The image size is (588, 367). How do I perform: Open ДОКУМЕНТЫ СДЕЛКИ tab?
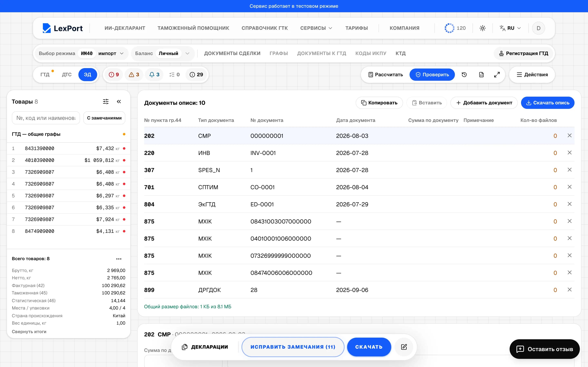pyautogui.click(x=232, y=53)
